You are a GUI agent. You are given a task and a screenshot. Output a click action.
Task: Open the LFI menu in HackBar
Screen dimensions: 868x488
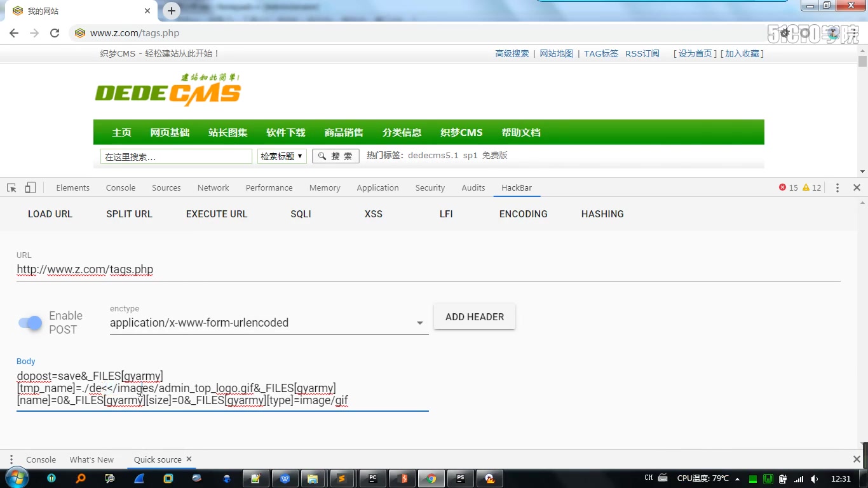446,214
